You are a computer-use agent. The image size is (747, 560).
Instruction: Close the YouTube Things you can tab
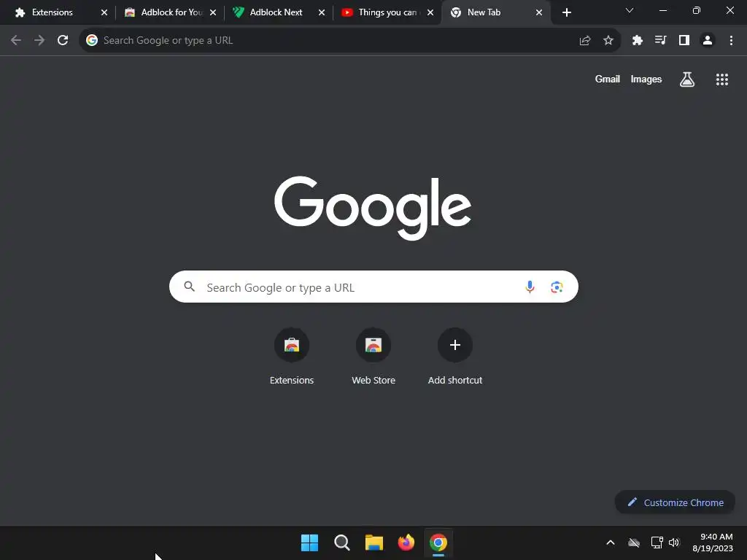(x=430, y=13)
